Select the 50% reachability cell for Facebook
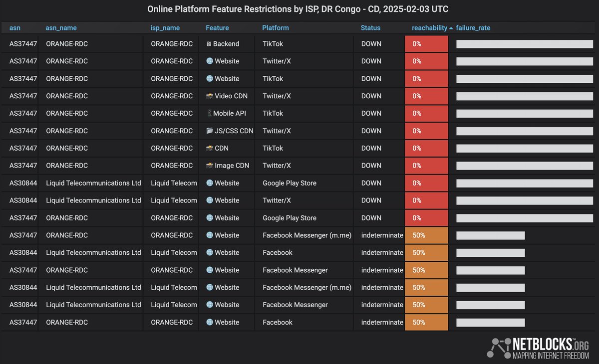Image resolution: width=599 pixels, height=364 pixels. [x=426, y=252]
